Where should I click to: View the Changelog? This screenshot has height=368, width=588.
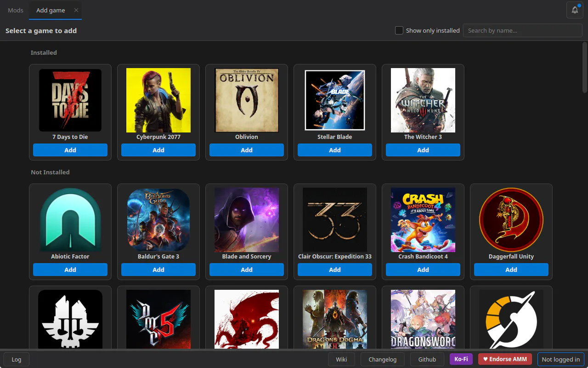[383, 359]
